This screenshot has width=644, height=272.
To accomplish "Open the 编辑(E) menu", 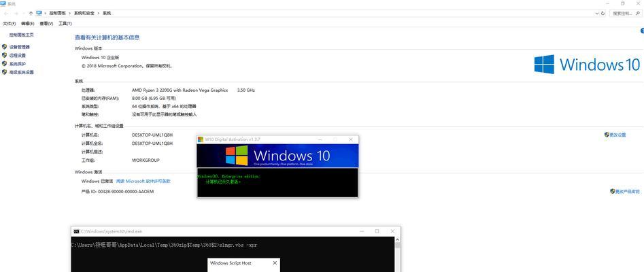I will (27, 24).
